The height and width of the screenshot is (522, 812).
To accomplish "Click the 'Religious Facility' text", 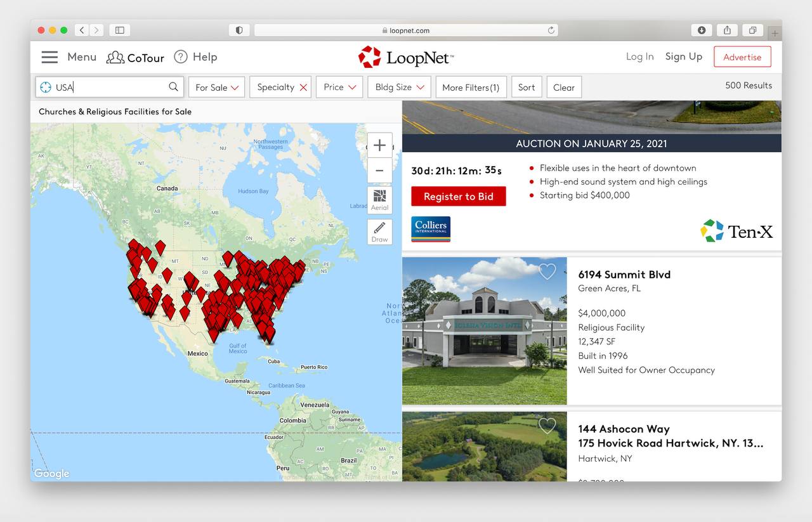I will (x=612, y=327).
